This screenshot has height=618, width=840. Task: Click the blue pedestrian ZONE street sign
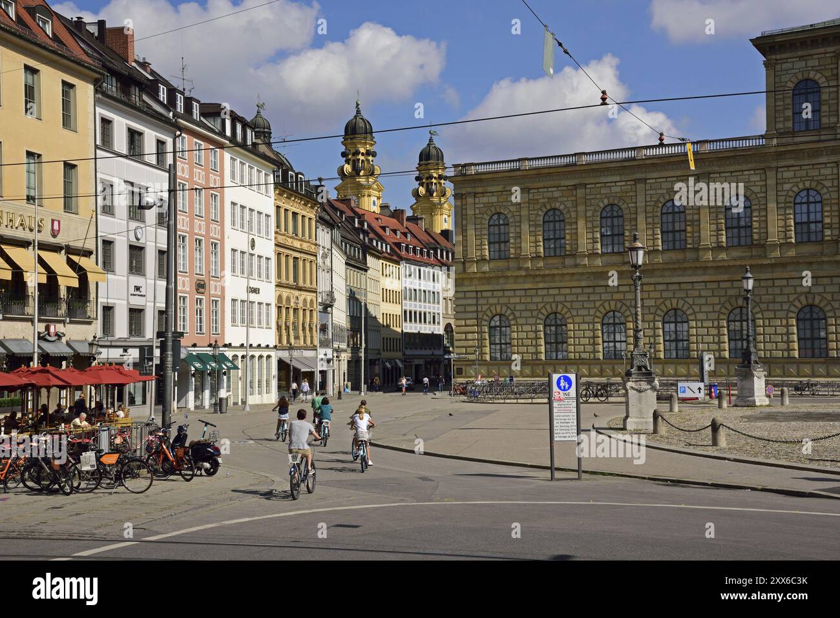tap(564, 385)
